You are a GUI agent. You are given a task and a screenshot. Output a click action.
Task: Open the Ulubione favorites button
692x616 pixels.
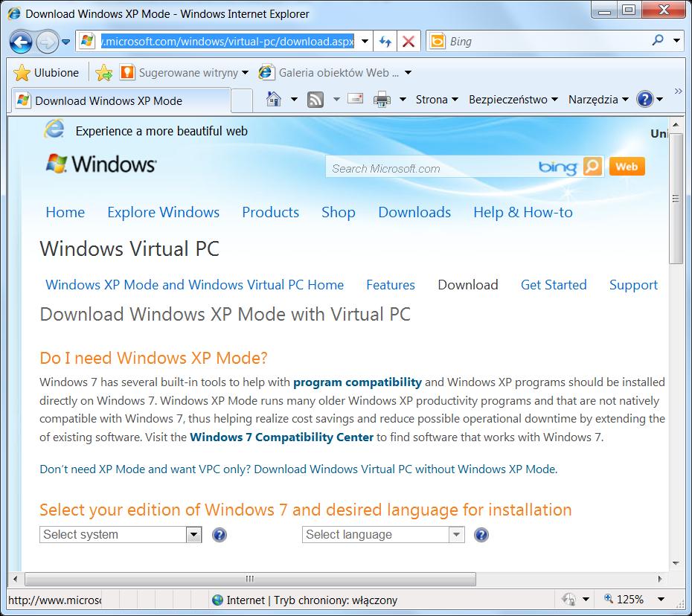[x=46, y=73]
